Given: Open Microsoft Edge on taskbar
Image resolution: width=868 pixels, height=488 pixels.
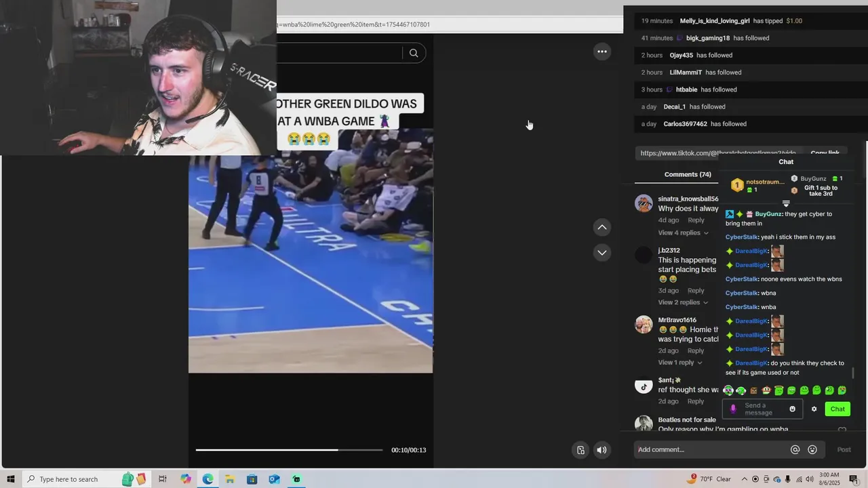Looking at the screenshot, I should pyautogui.click(x=208, y=479).
